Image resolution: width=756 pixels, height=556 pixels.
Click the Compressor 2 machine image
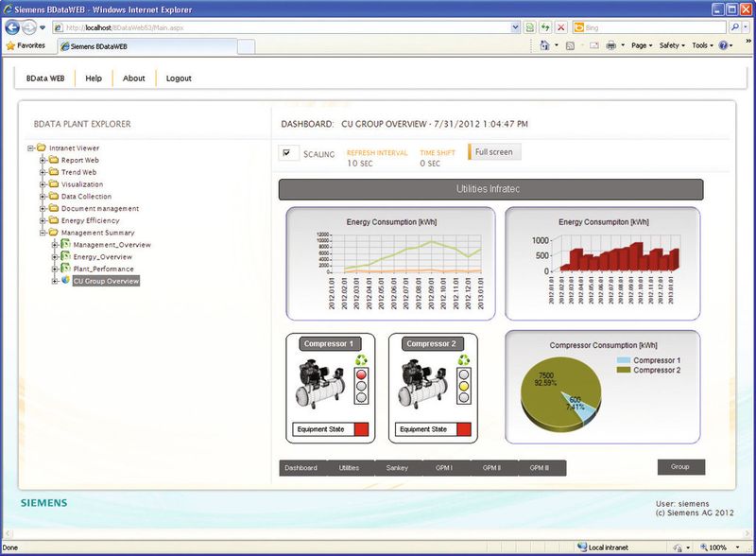(423, 384)
